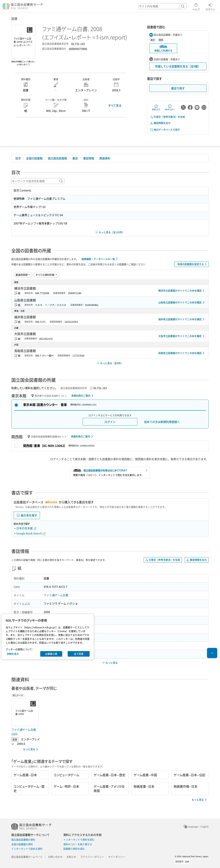Click 引用文(参考文献)を生成 in sidebar
Image resolution: width=220 pixels, height=868 pixels.
168,117
